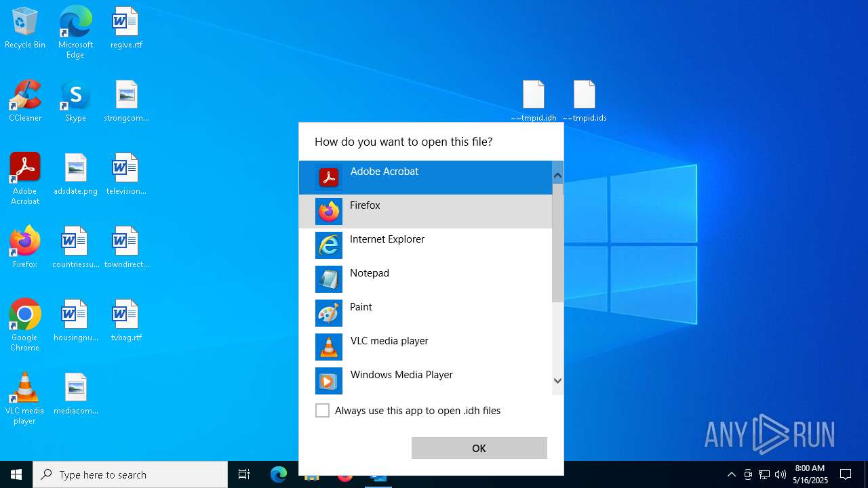Image resolution: width=868 pixels, height=488 pixels.
Task: Open the taskbar clock and date
Action: [810, 474]
